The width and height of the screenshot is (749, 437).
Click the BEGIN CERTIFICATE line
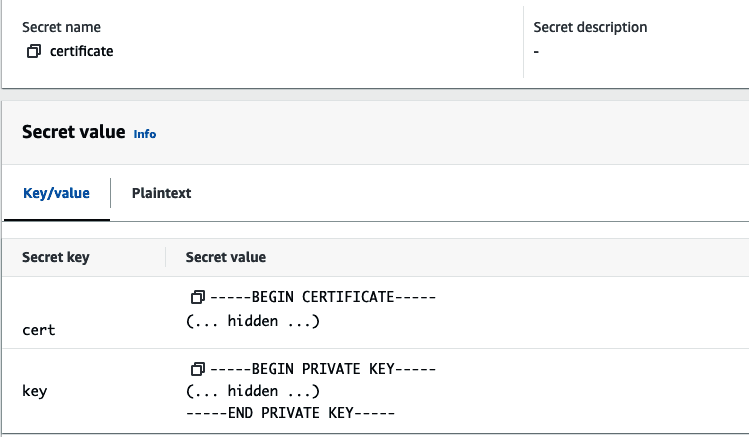323,297
